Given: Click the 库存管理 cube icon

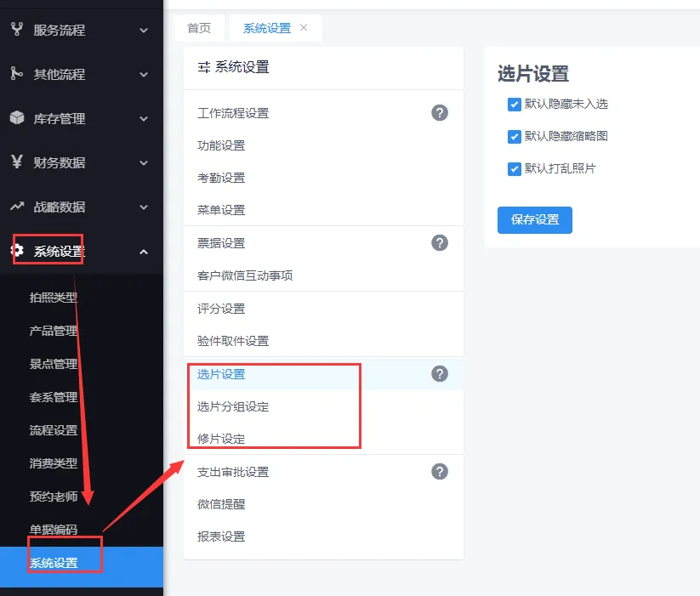Looking at the screenshot, I should click(16, 118).
